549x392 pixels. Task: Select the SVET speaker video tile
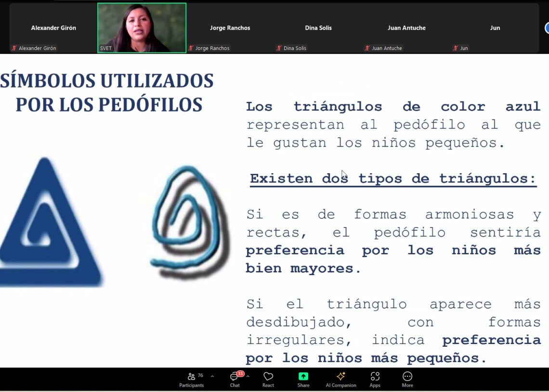(142, 27)
